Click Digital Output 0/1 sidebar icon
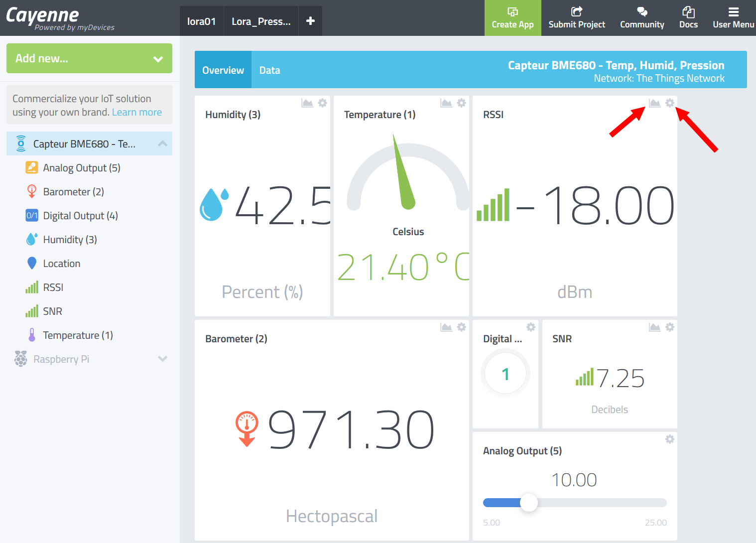Viewport: 756px width, 543px height. pos(31,215)
